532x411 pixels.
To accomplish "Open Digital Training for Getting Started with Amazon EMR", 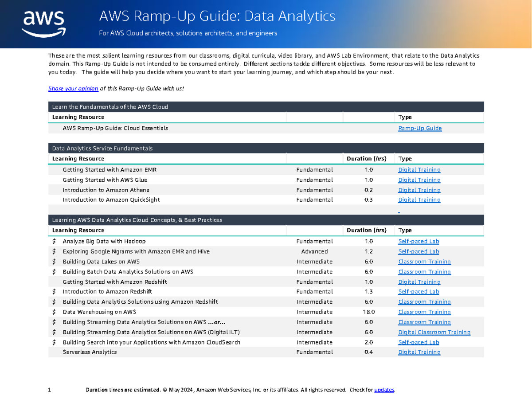I will 419,169.
